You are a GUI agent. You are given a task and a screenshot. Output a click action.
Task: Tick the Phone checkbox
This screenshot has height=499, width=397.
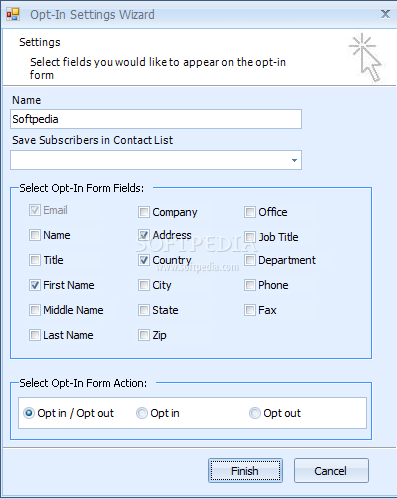coord(250,285)
